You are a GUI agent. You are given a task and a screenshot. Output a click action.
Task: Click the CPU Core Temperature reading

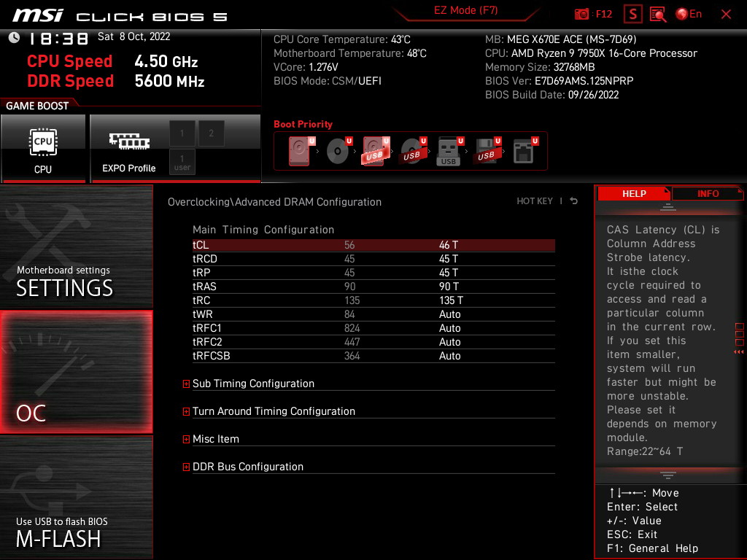[x=341, y=39]
